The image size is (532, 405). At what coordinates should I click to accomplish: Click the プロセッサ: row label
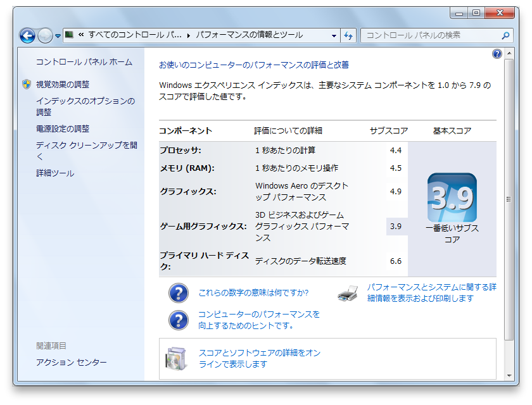pos(180,150)
